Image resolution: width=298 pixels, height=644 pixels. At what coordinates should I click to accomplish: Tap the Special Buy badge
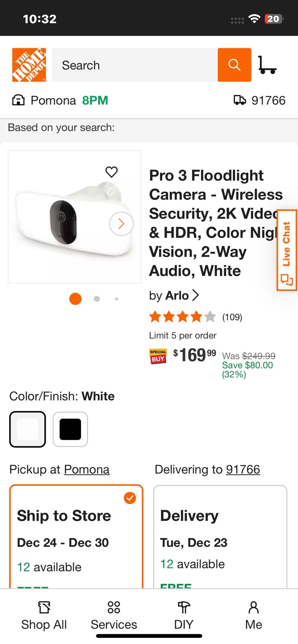click(158, 356)
